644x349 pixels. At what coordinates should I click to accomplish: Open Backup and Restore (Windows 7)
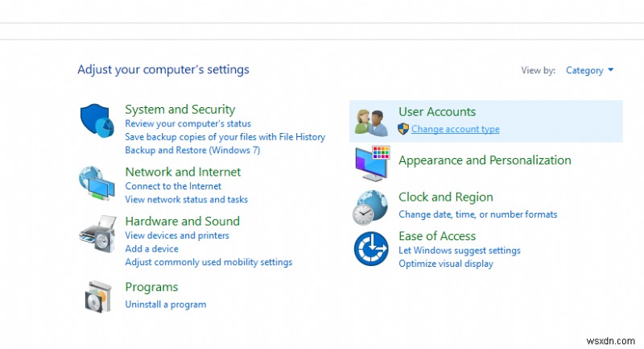[x=192, y=150]
